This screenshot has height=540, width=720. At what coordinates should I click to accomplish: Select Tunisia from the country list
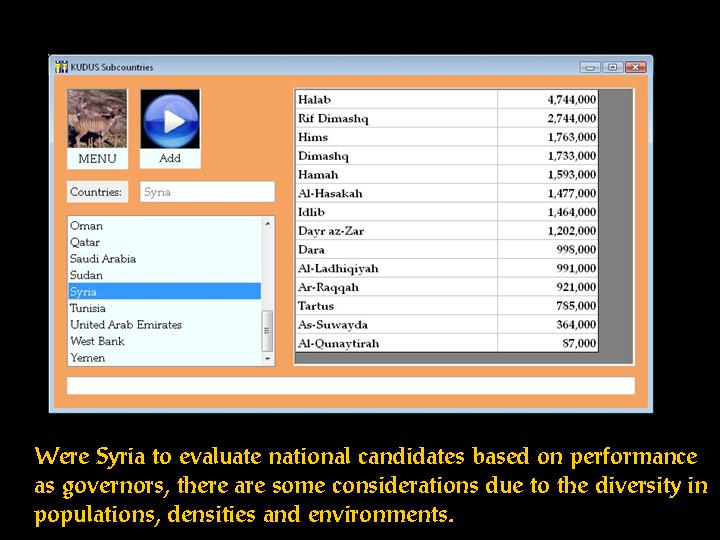[88, 308]
